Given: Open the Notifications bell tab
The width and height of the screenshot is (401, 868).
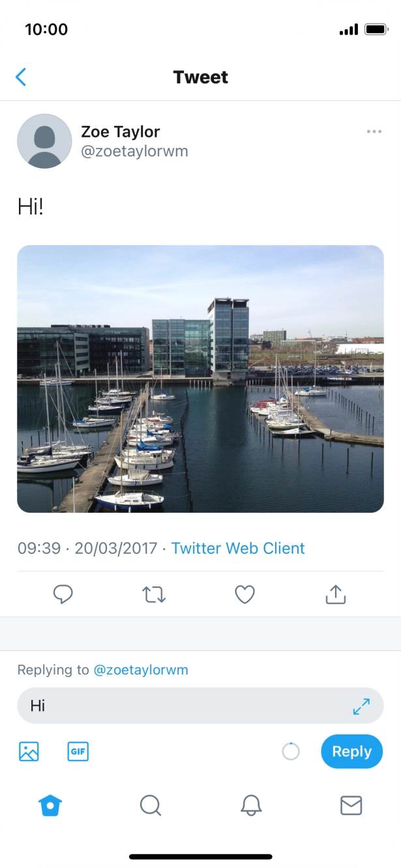Looking at the screenshot, I should [251, 806].
